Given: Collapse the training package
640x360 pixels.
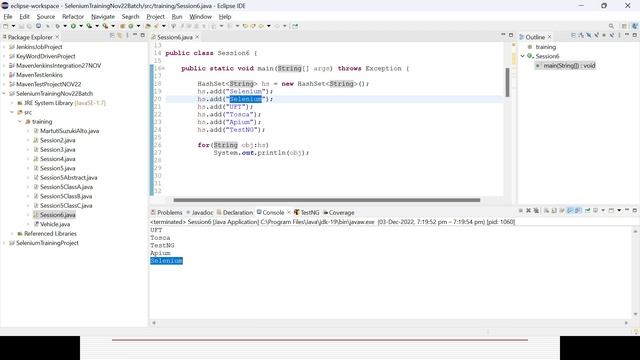Looking at the screenshot, I should (20, 122).
